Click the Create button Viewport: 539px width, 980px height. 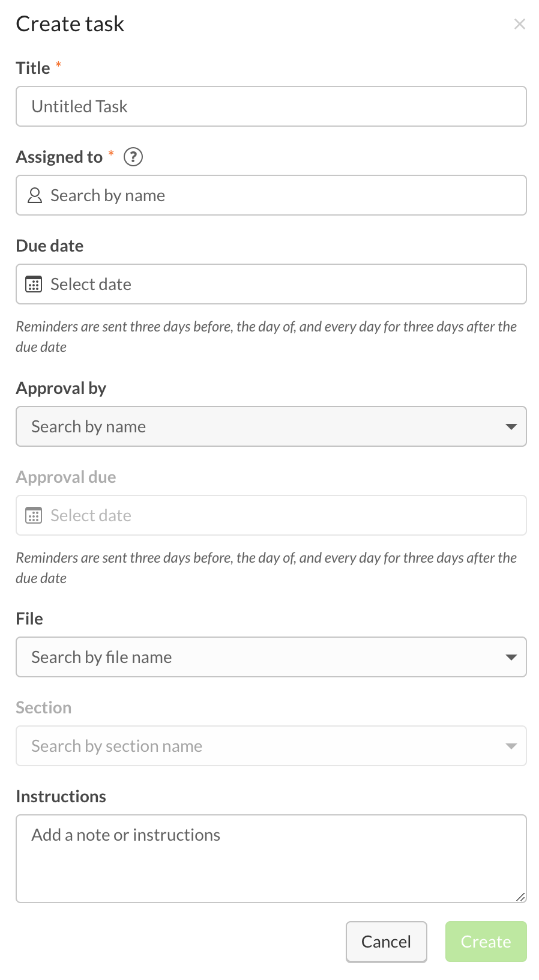click(486, 942)
